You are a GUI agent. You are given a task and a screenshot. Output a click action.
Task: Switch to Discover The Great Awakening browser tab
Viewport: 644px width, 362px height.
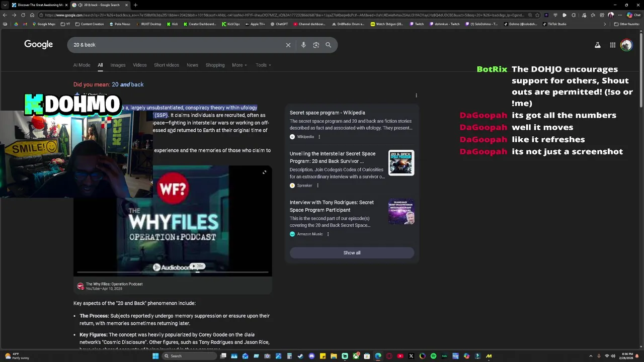38,5
